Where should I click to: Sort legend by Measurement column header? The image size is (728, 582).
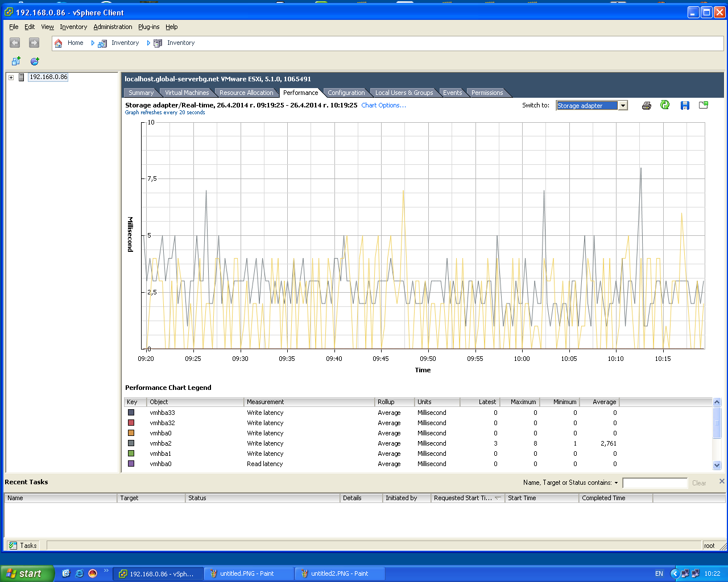tap(309, 402)
